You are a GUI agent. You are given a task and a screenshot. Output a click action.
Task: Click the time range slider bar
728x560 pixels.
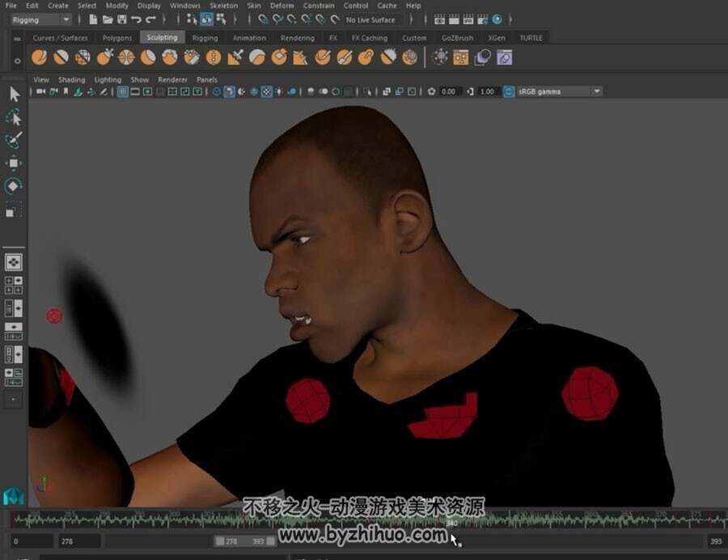pyautogui.click(x=244, y=541)
